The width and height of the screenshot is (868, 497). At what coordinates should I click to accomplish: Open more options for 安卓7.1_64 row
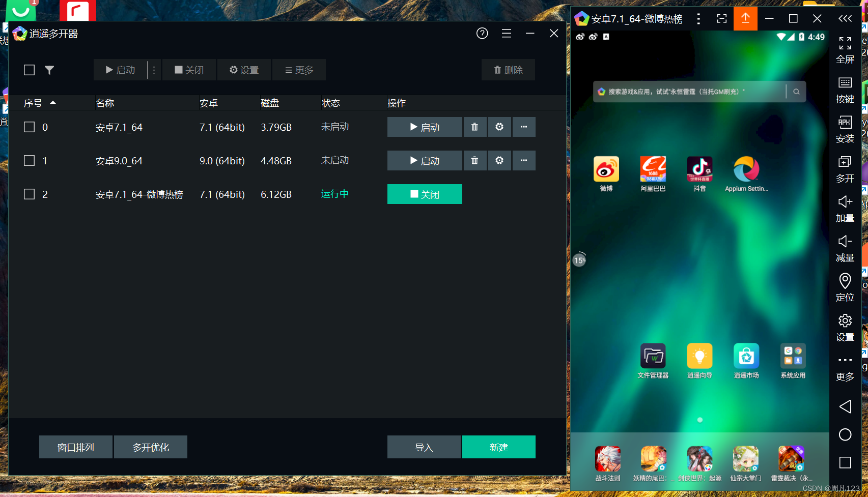tap(524, 127)
